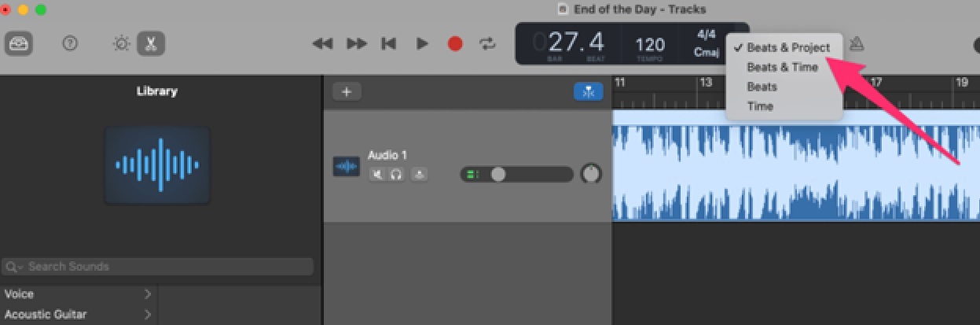Choose the Time display mode option
The width and height of the screenshot is (980, 325).
click(760, 106)
